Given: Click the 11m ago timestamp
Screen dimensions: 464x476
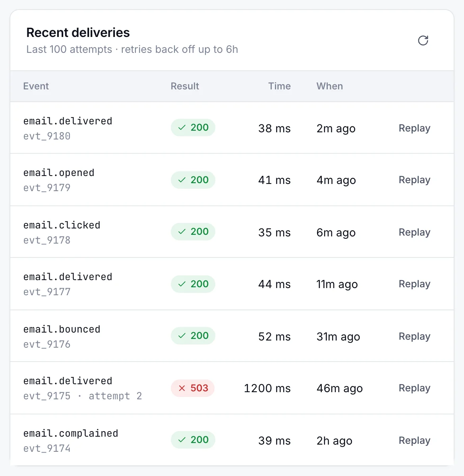Looking at the screenshot, I should point(337,284).
